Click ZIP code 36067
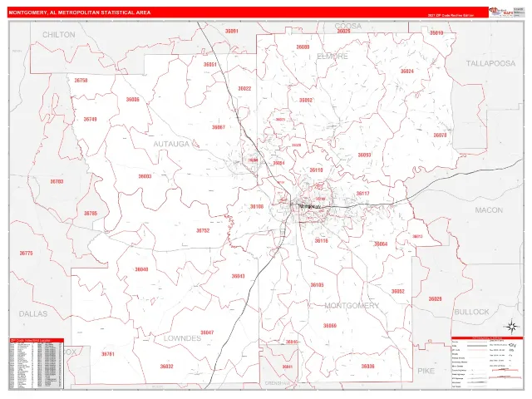This screenshot has height=399, width=532. [x=219, y=127]
